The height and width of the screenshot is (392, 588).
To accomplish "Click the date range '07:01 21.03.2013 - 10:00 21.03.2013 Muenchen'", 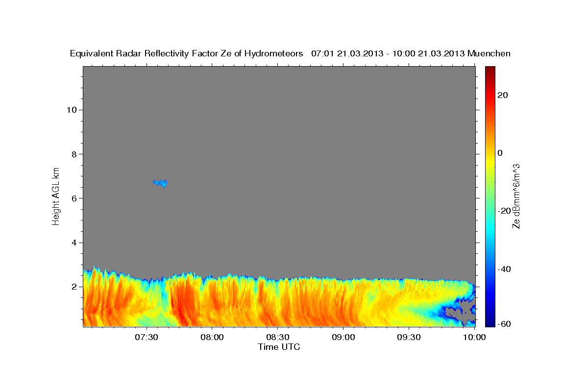I will tap(411, 54).
